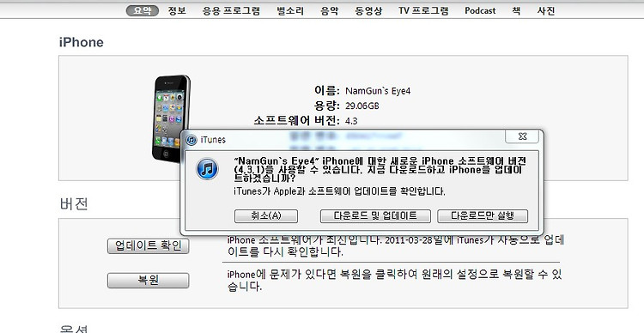The width and height of the screenshot is (644, 333).
Task: Open the Podcast tab
Action: pyautogui.click(x=480, y=10)
